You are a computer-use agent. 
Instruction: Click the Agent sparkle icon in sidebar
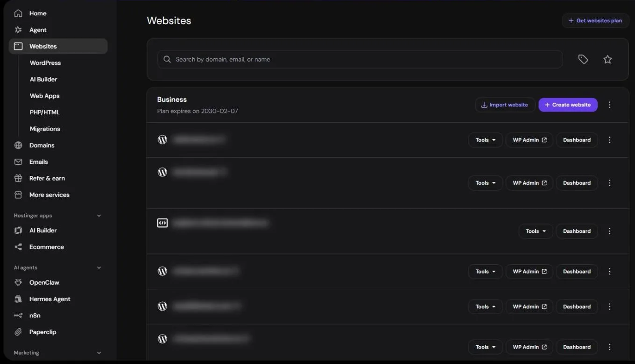[18, 30]
